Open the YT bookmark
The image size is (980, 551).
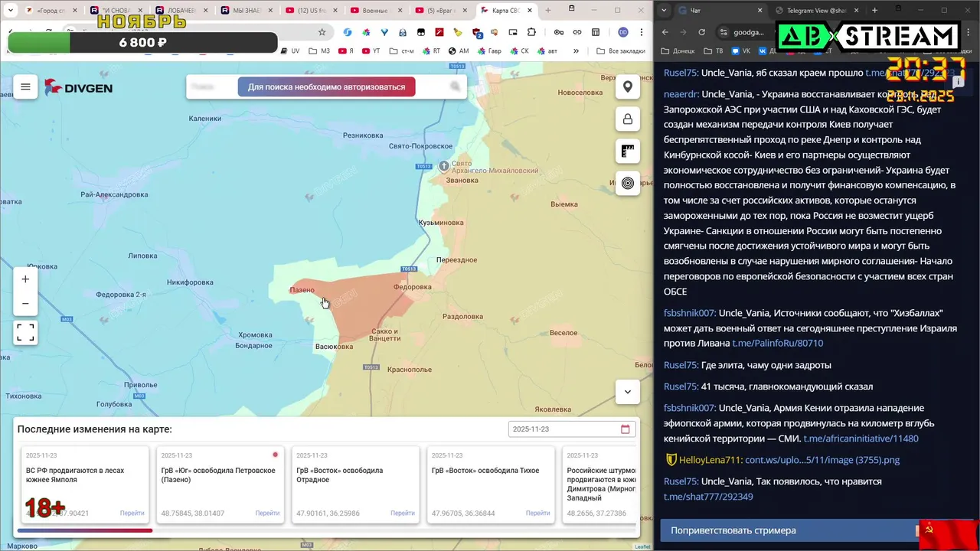(x=371, y=51)
